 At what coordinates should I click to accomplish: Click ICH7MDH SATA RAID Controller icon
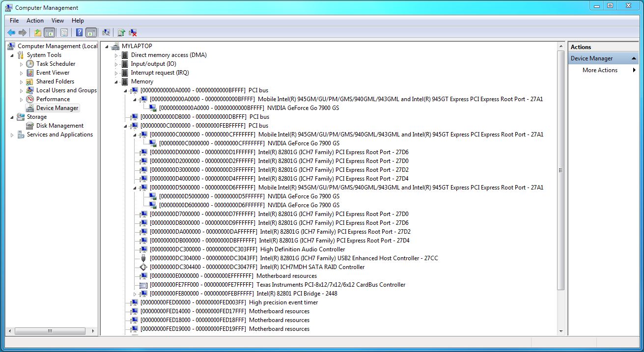coord(143,267)
